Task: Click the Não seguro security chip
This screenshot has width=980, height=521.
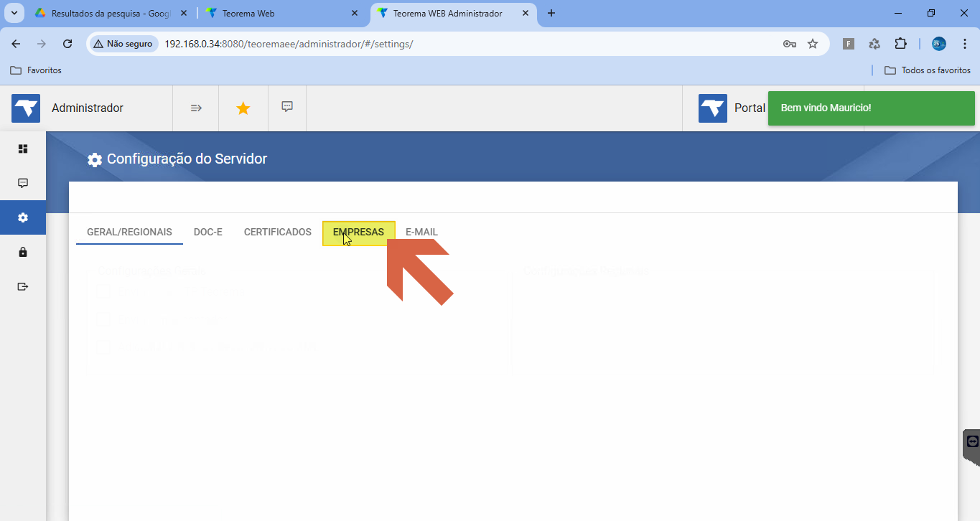Action: pos(123,44)
